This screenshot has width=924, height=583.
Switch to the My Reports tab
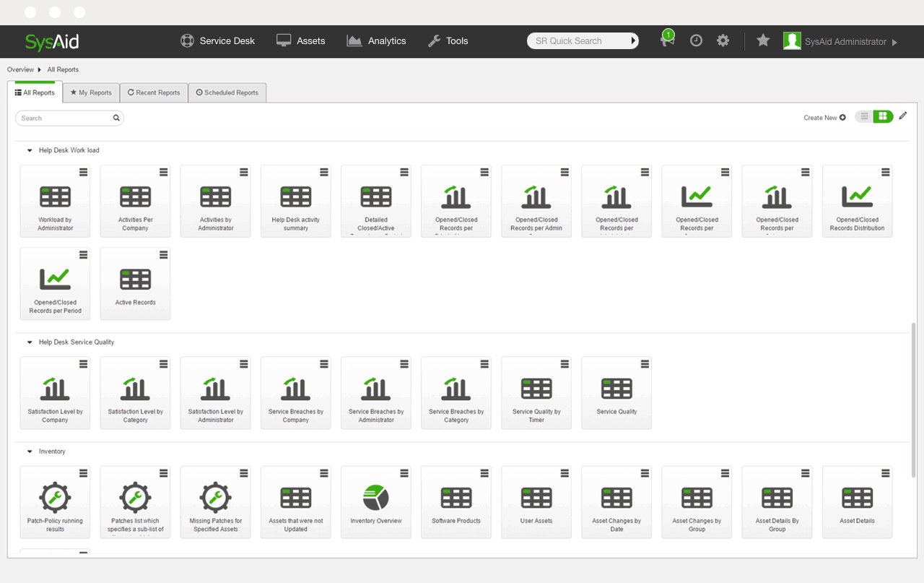(90, 92)
